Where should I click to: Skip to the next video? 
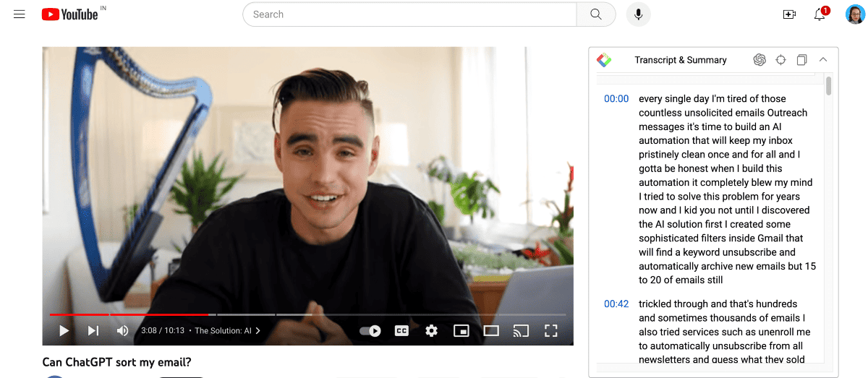coord(93,331)
